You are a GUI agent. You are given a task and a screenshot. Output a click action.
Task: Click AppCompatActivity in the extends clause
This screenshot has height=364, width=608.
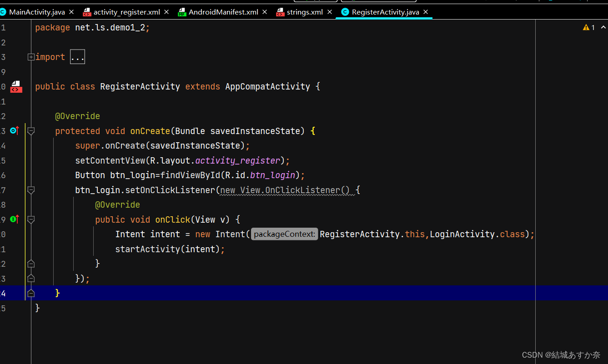(x=268, y=86)
